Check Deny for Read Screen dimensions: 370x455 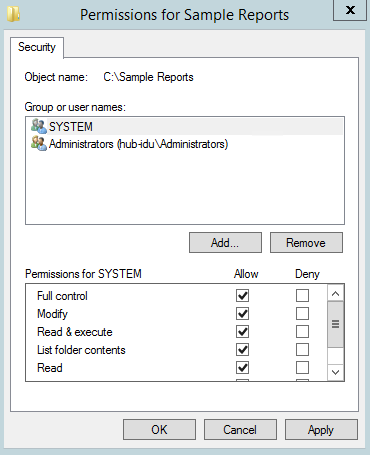point(302,368)
